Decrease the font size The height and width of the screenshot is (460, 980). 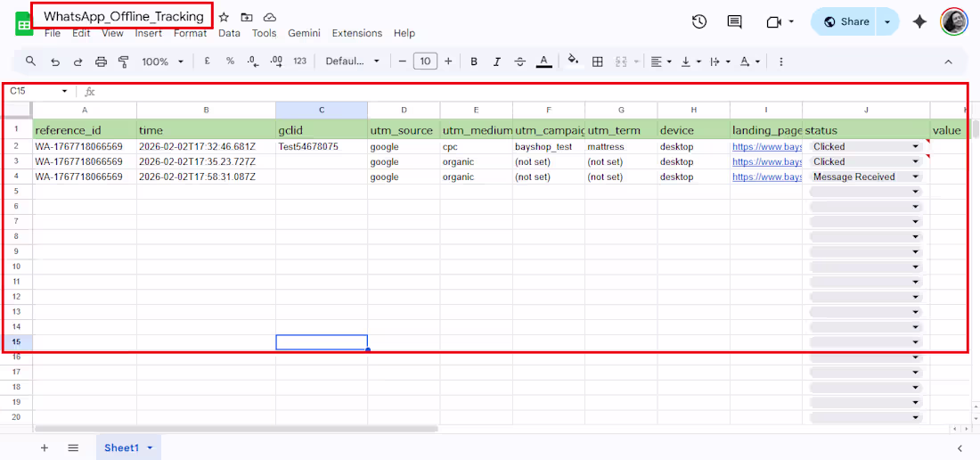pos(403,62)
